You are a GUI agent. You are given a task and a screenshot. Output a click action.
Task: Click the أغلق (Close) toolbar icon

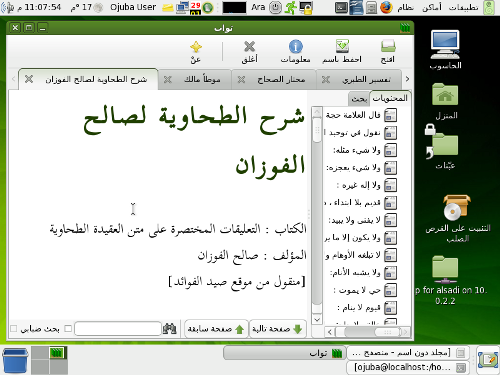click(x=249, y=51)
